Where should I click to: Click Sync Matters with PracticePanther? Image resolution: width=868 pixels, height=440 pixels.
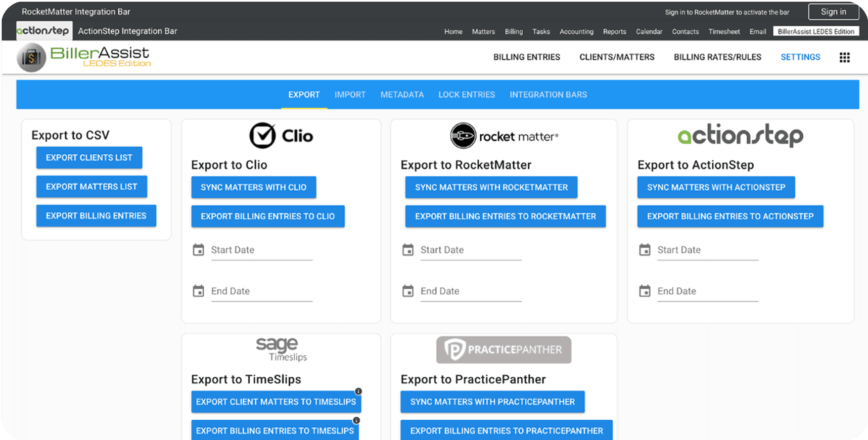(x=493, y=402)
